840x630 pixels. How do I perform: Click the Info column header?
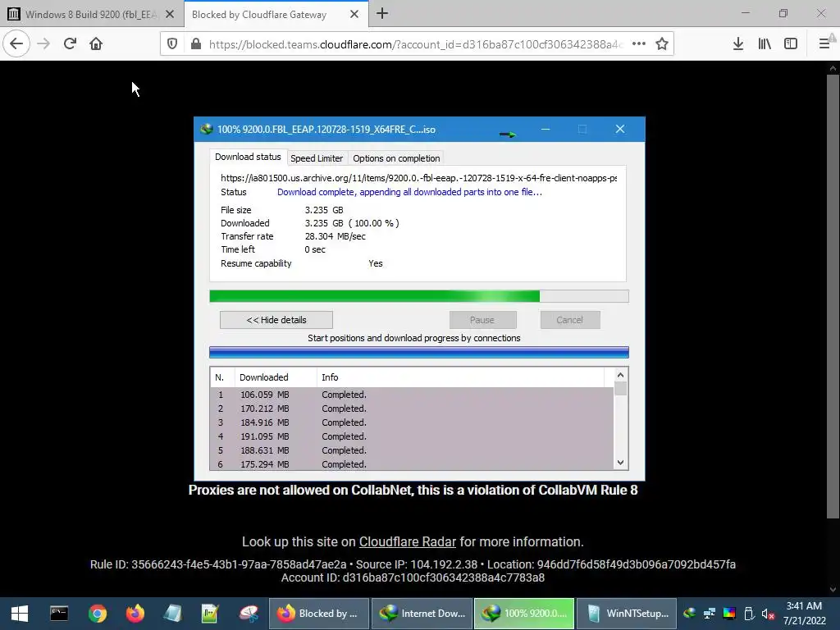[x=461, y=377]
